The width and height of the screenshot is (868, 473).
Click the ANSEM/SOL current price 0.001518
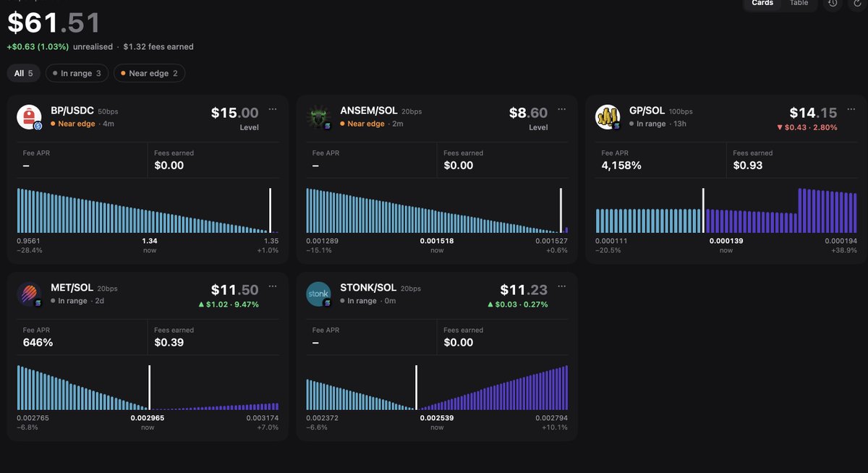coord(437,241)
